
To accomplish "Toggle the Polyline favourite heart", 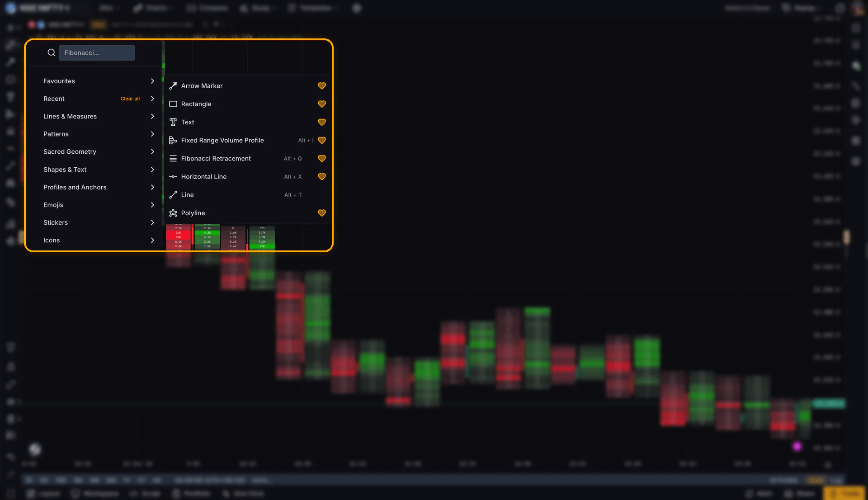I will (322, 213).
